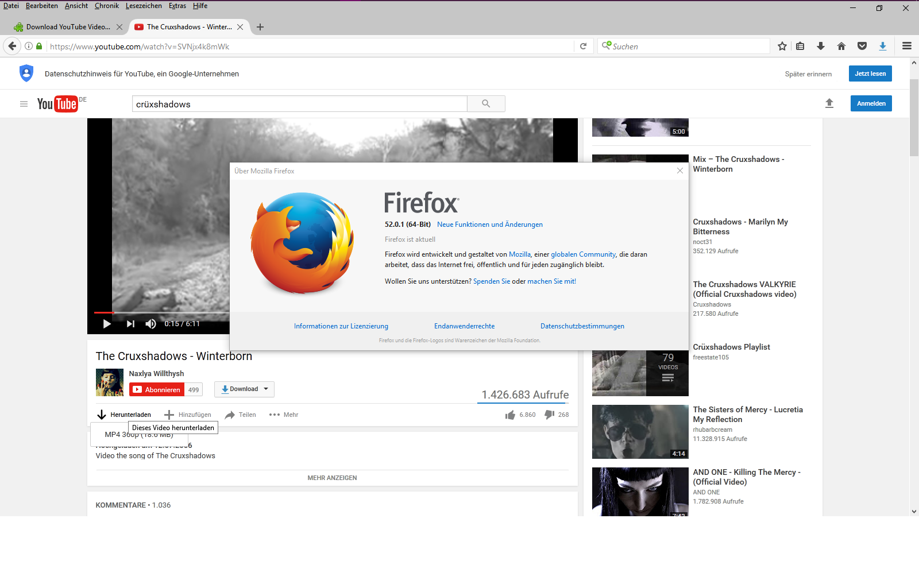
Task: Dislike the video with thumbs down
Action: [x=549, y=415]
